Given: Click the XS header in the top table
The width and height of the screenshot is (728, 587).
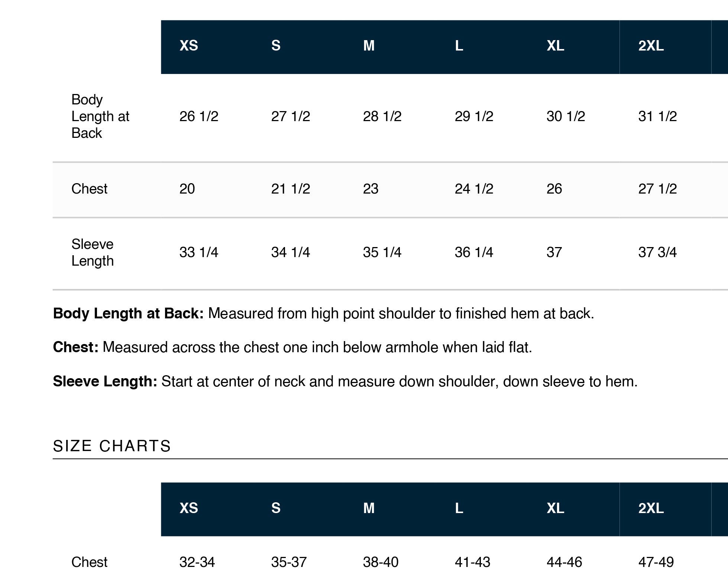Looking at the screenshot, I should click(189, 46).
